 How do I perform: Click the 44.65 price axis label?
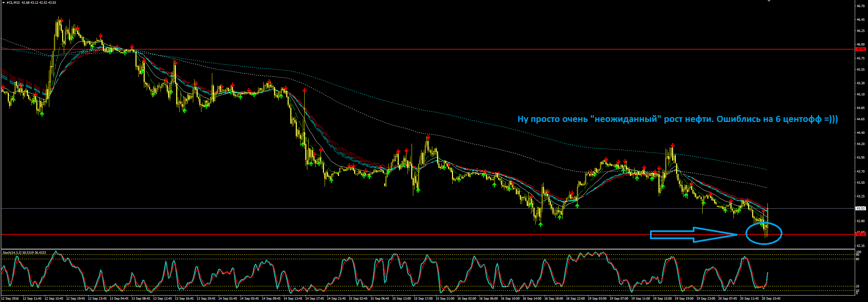click(x=861, y=119)
